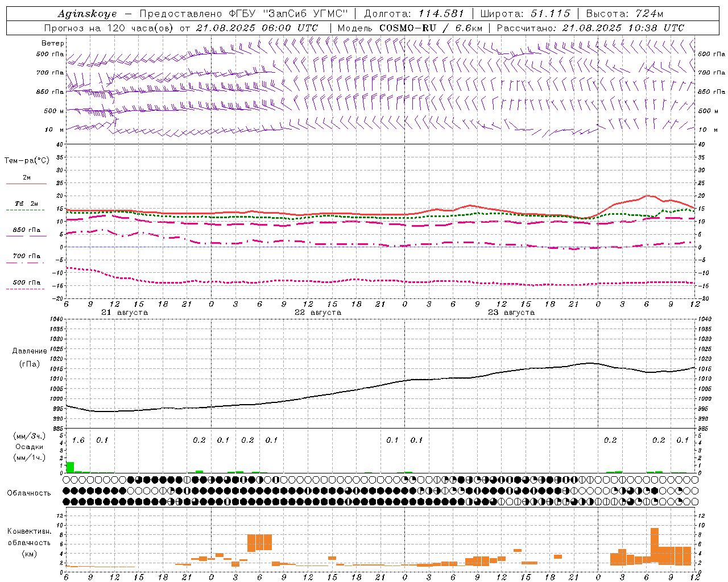This screenshot has height=582, width=728.
Task: Click the station name Aginskoye in header
Action: coord(87,14)
